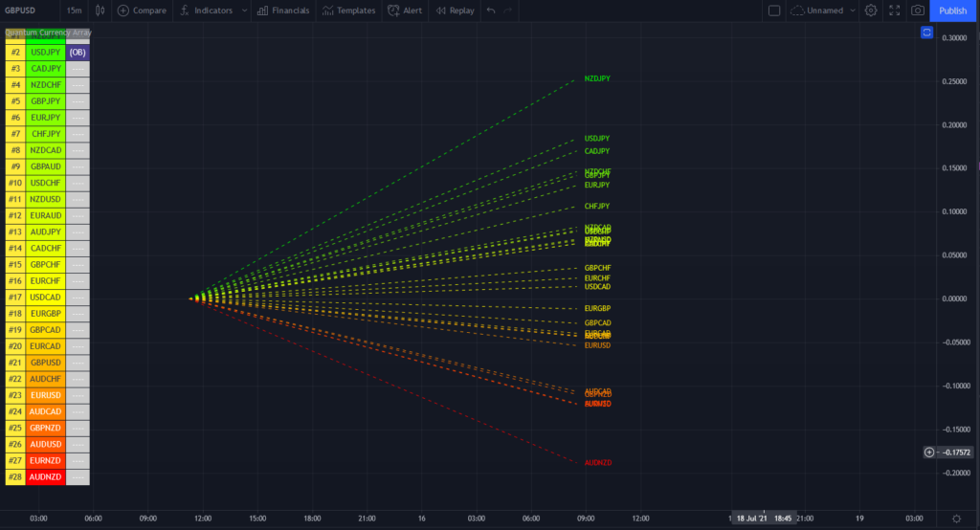Image resolution: width=980 pixels, height=530 pixels.
Task: Take a chart snapshot with camera icon
Action: tap(918, 11)
